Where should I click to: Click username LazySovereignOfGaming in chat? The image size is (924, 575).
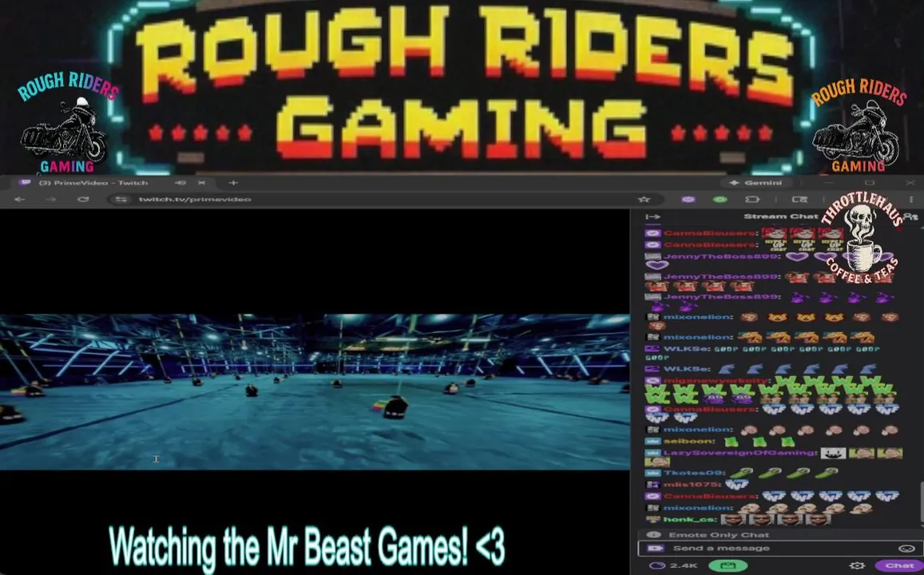pos(741,453)
